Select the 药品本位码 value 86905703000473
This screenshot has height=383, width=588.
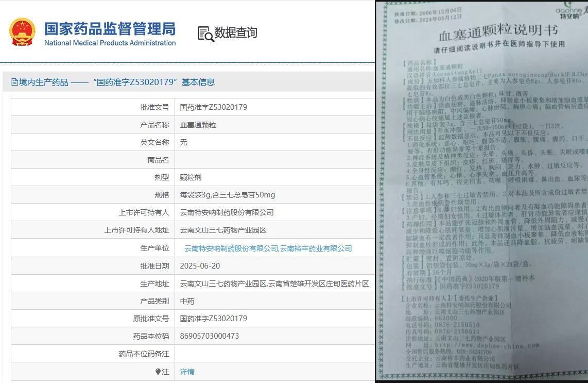pos(209,336)
